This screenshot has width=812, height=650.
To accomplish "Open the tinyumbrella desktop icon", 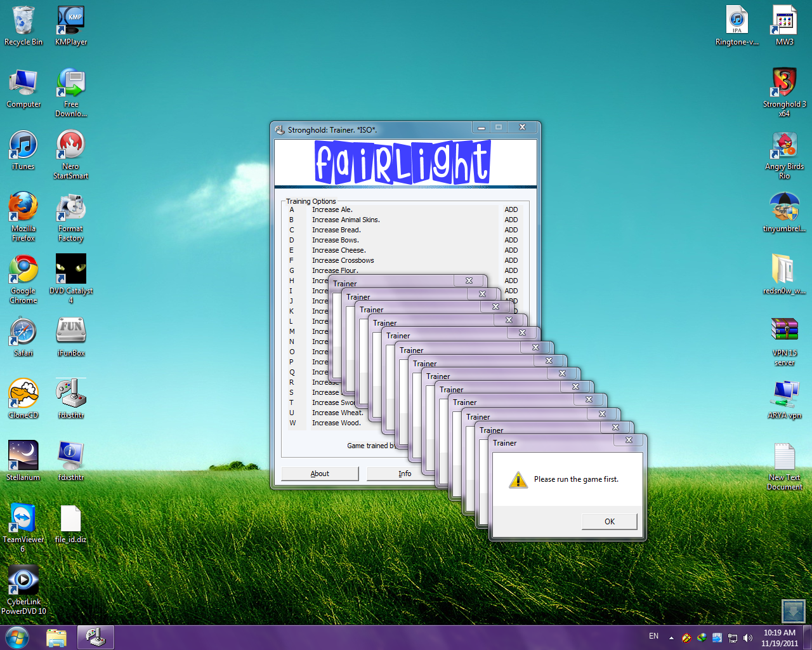I will pyautogui.click(x=785, y=213).
